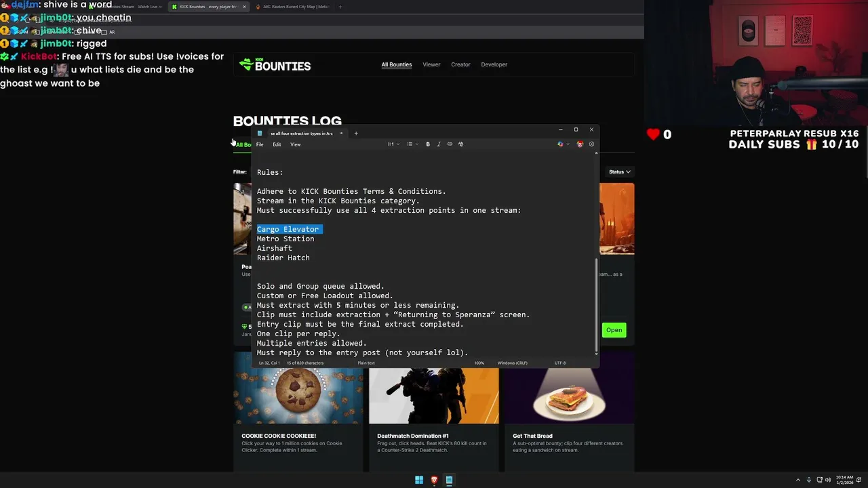Go to Creator navigation link
The height and width of the screenshot is (488, 868).
point(460,65)
